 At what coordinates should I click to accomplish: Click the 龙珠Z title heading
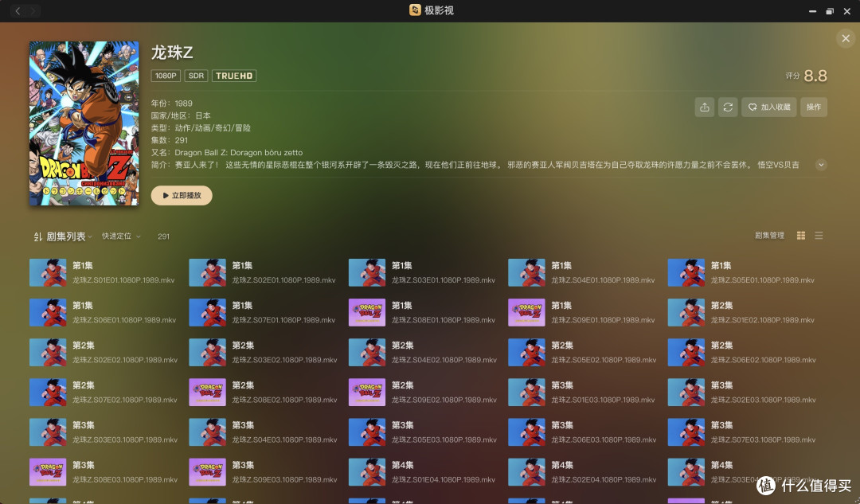click(172, 53)
